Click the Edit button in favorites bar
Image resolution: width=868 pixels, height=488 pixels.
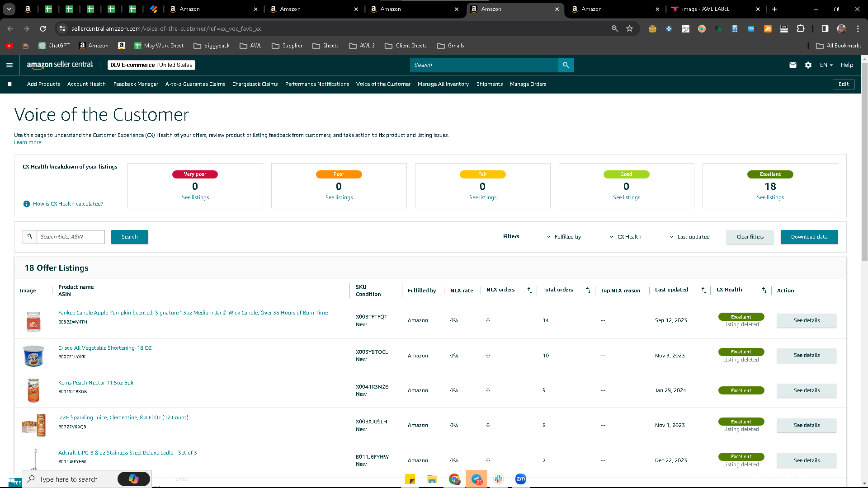pyautogui.click(x=844, y=84)
